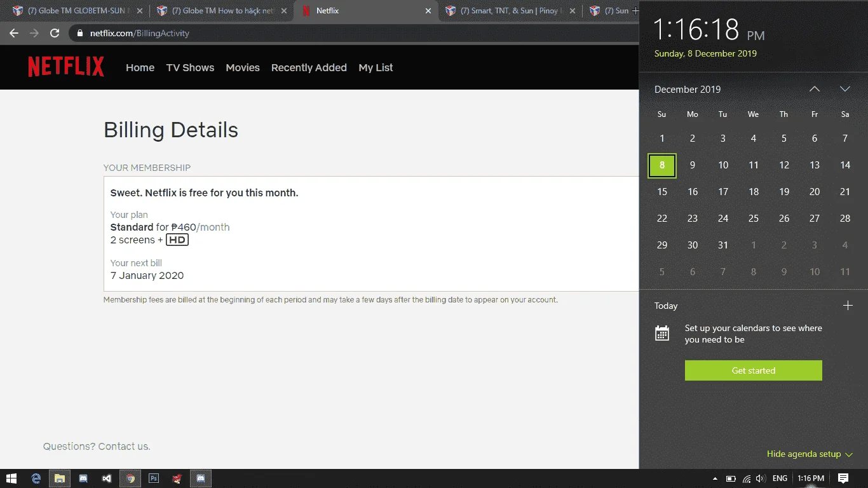The height and width of the screenshot is (488, 868).
Task: Open Photoshop from the taskbar
Action: pos(153,478)
